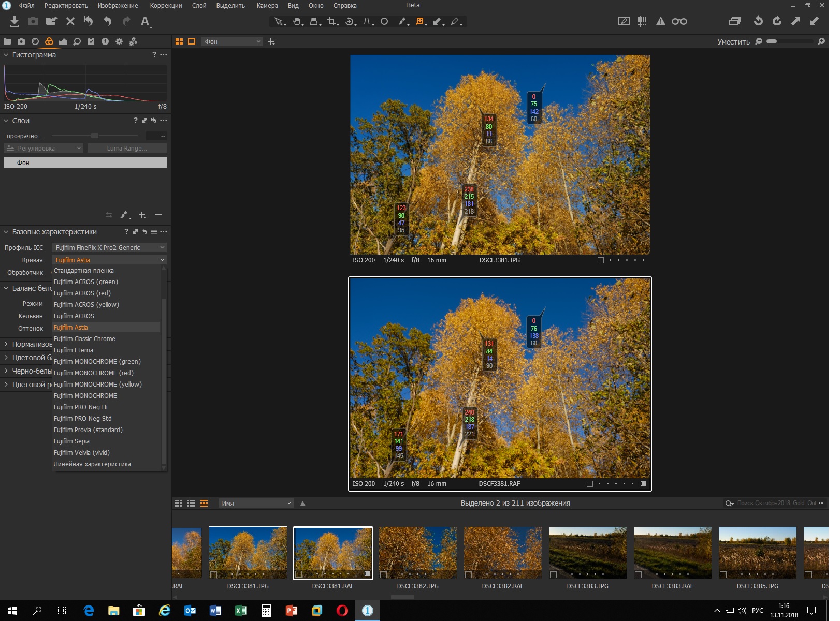Viewport: 840px width, 621px height.
Task: Open the ICC profile dropdown
Action: point(109,248)
